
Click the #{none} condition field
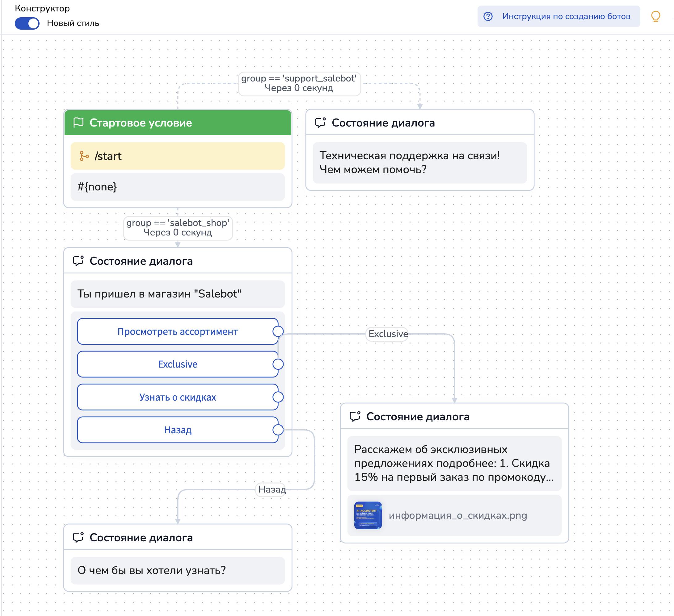(x=178, y=187)
